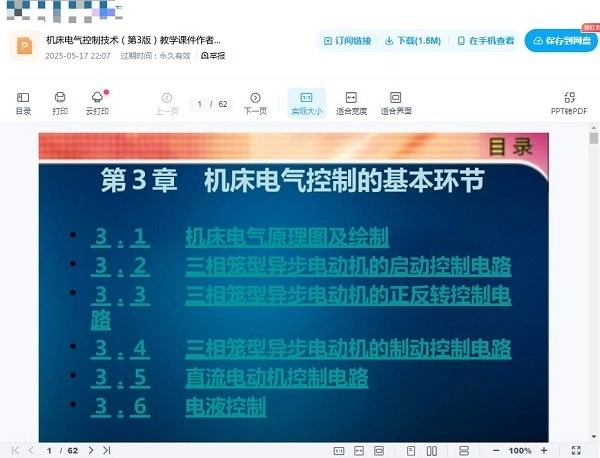Toggle 实际大小 actual size mode
600x458 pixels.
(306, 102)
